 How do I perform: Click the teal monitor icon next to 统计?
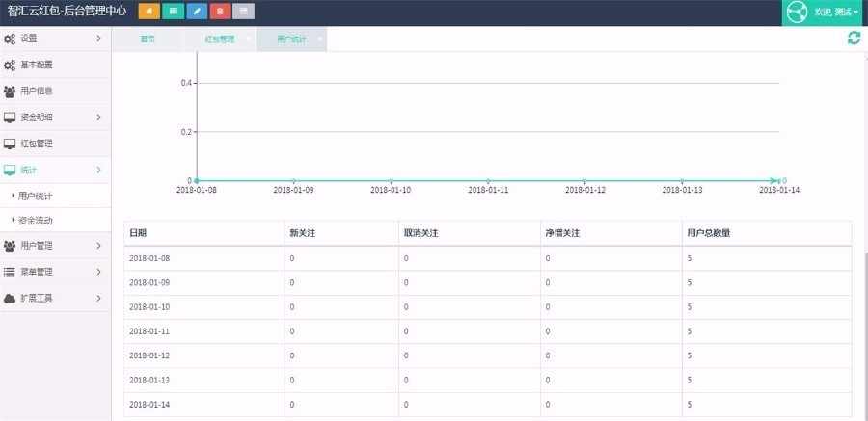(x=10, y=170)
